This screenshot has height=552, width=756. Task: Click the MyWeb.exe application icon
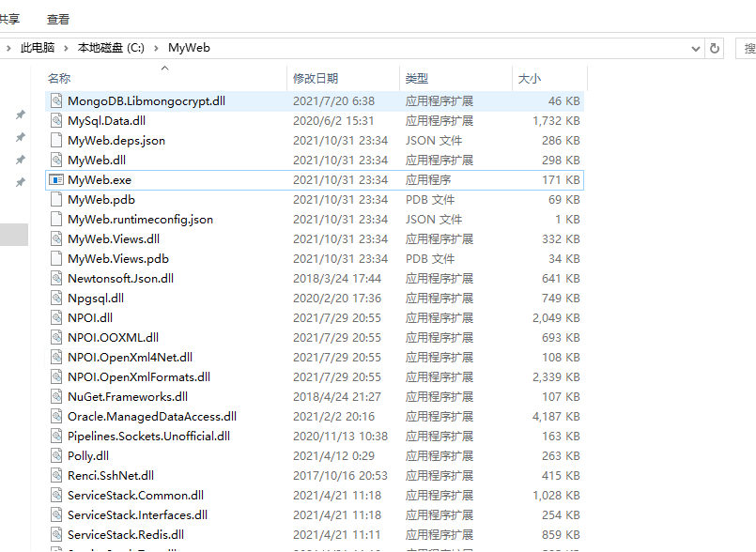click(56, 180)
